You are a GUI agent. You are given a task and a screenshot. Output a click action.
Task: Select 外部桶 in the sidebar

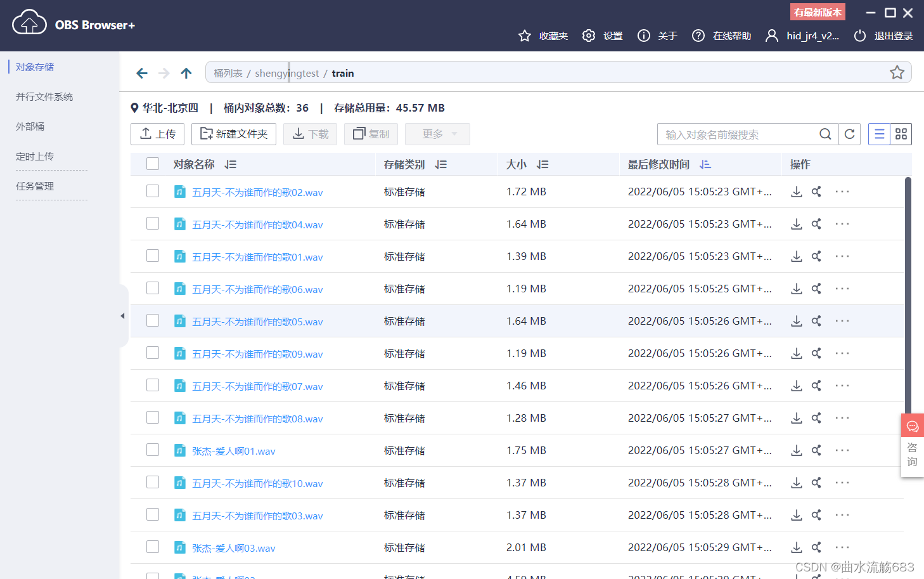30,127
